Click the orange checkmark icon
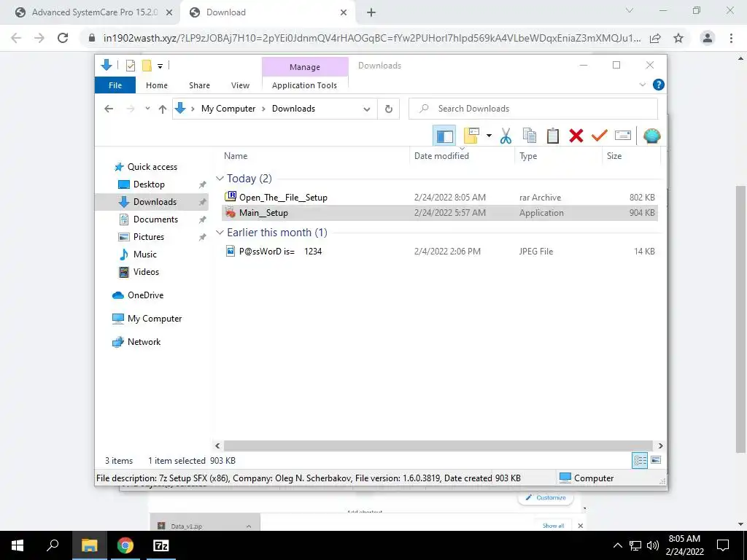This screenshot has height=560, width=747. pyautogui.click(x=600, y=136)
